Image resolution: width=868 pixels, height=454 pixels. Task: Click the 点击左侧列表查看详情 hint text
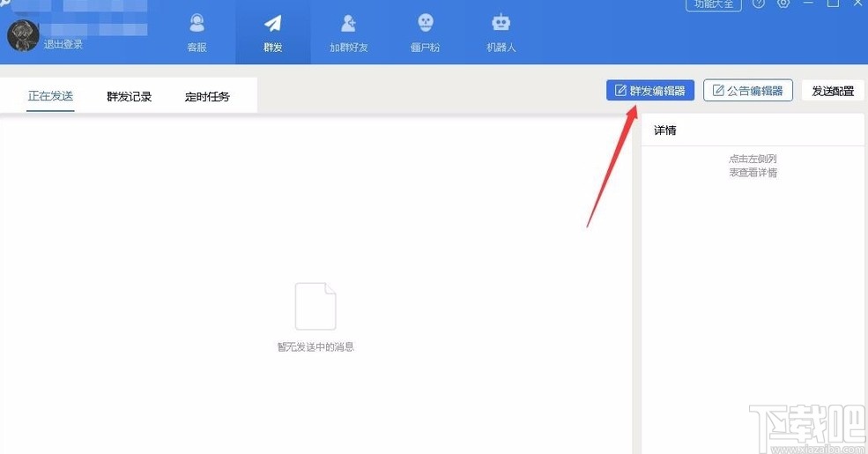click(753, 166)
